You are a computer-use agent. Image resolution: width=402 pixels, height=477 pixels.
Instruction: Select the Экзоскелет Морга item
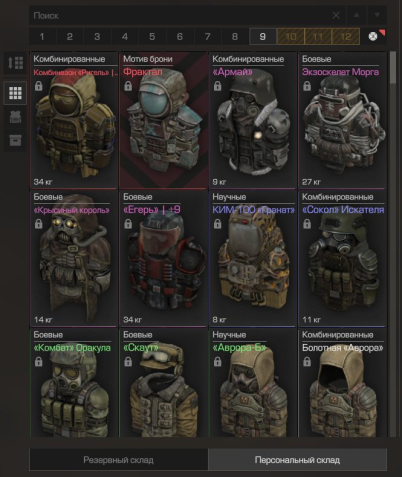point(342,120)
